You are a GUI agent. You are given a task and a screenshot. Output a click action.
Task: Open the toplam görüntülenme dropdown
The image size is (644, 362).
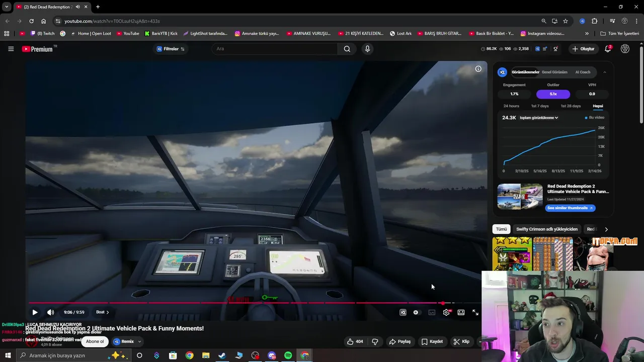point(539,118)
